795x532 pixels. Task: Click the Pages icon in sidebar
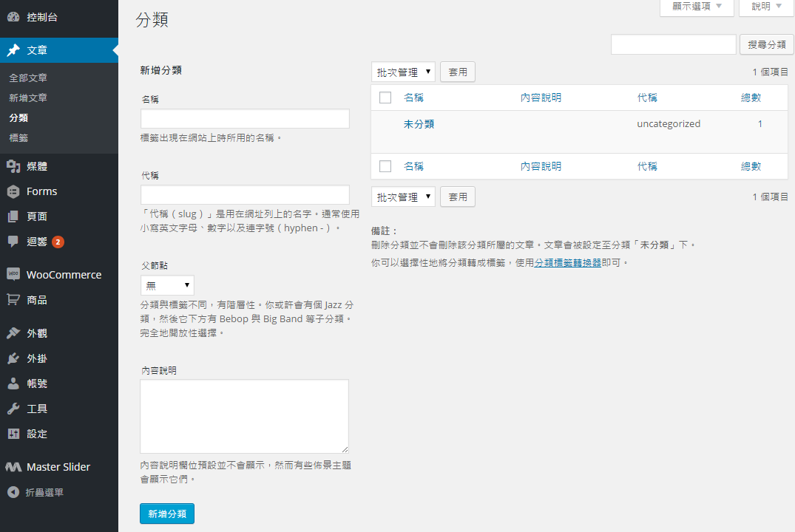(13, 216)
